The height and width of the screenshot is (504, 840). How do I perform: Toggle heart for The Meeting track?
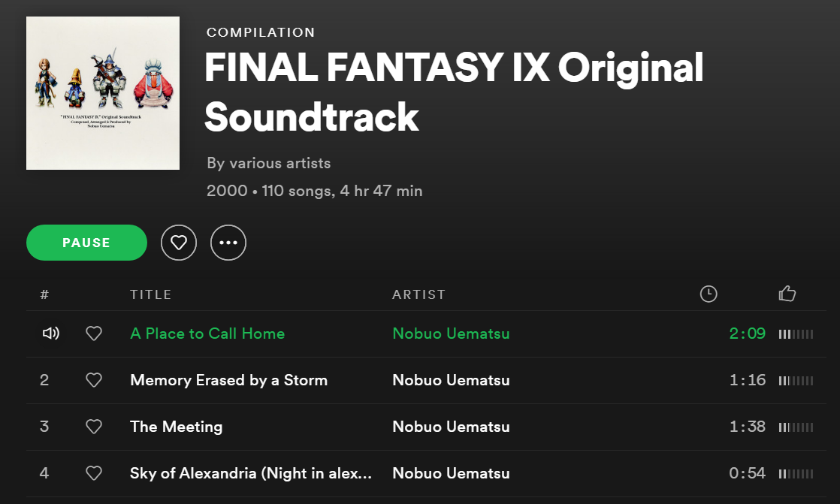94,427
